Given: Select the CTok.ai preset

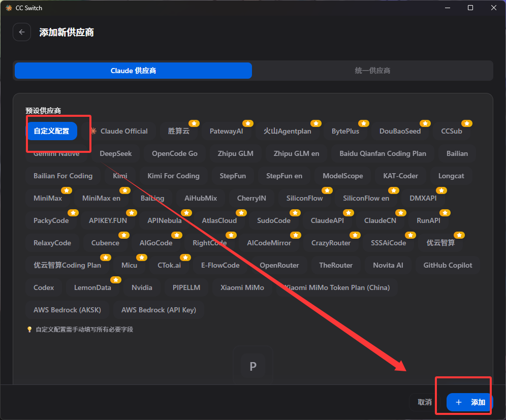Looking at the screenshot, I should pyautogui.click(x=169, y=265).
